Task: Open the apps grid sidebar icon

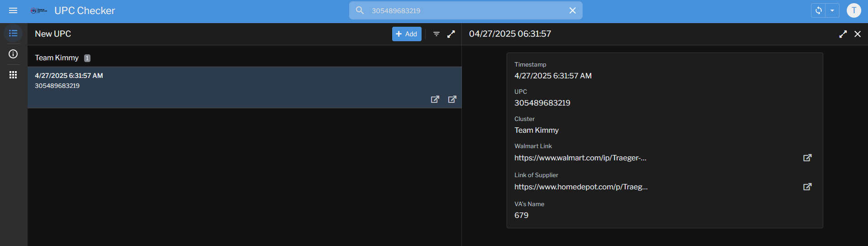Action: coord(13,75)
